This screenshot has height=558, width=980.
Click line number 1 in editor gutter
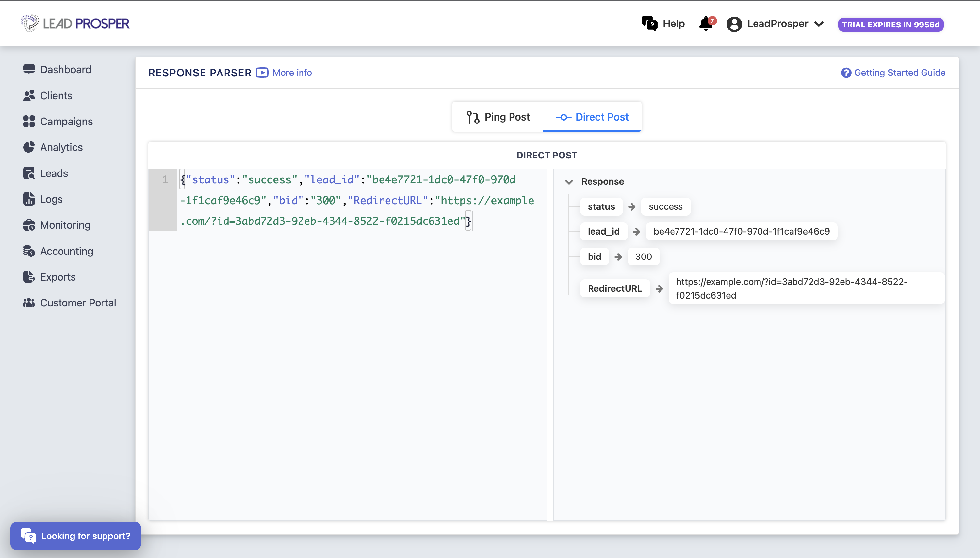tap(165, 179)
